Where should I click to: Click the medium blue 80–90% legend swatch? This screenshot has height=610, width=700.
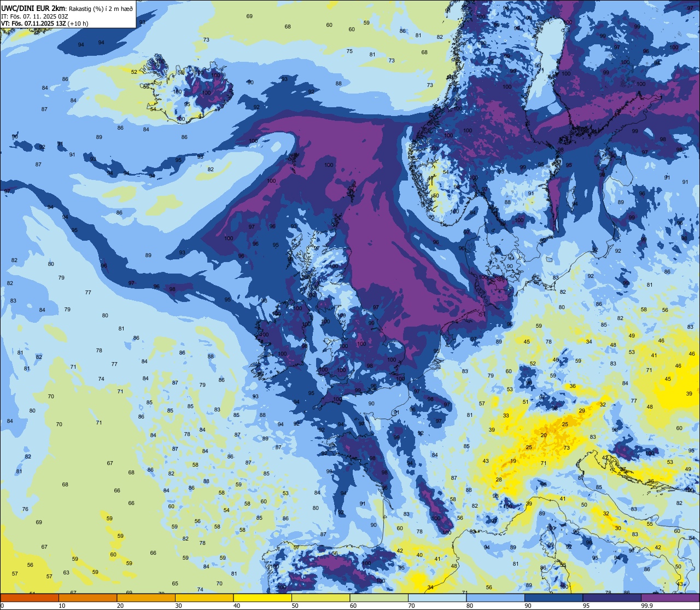(495, 597)
